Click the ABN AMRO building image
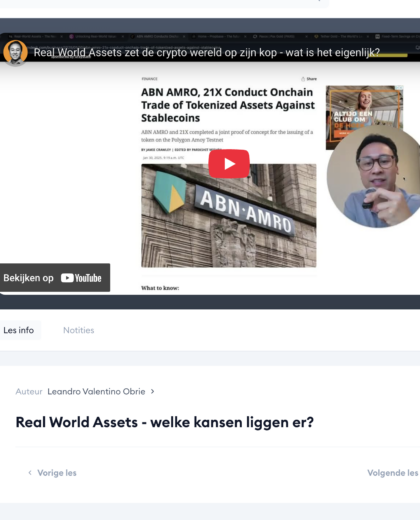This screenshot has width=420, height=520. [x=229, y=216]
